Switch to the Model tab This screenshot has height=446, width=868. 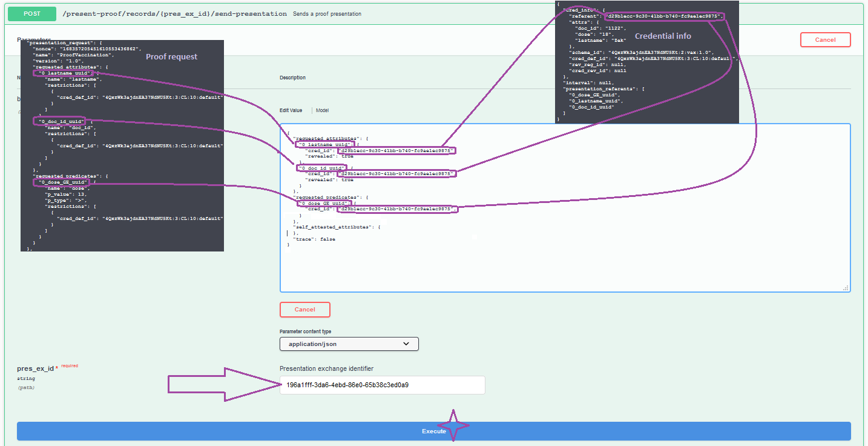pyautogui.click(x=322, y=110)
